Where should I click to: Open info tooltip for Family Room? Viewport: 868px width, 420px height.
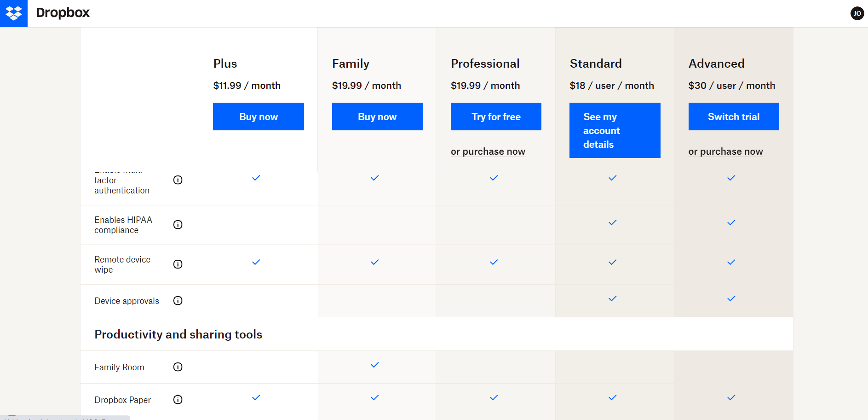tap(178, 367)
